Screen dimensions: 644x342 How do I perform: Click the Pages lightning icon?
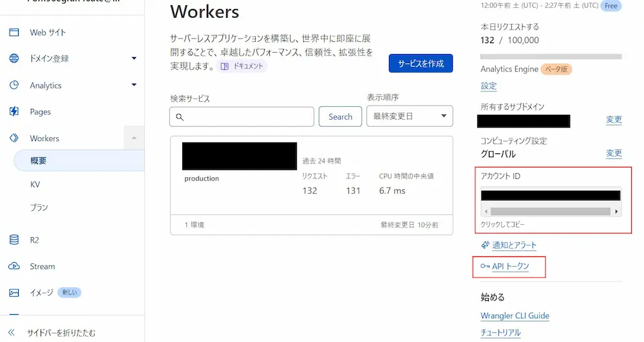(14, 111)
